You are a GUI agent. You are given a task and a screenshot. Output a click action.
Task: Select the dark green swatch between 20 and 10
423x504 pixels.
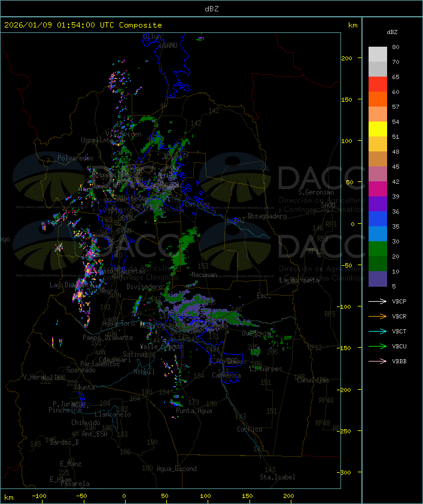tap(378, 264)
